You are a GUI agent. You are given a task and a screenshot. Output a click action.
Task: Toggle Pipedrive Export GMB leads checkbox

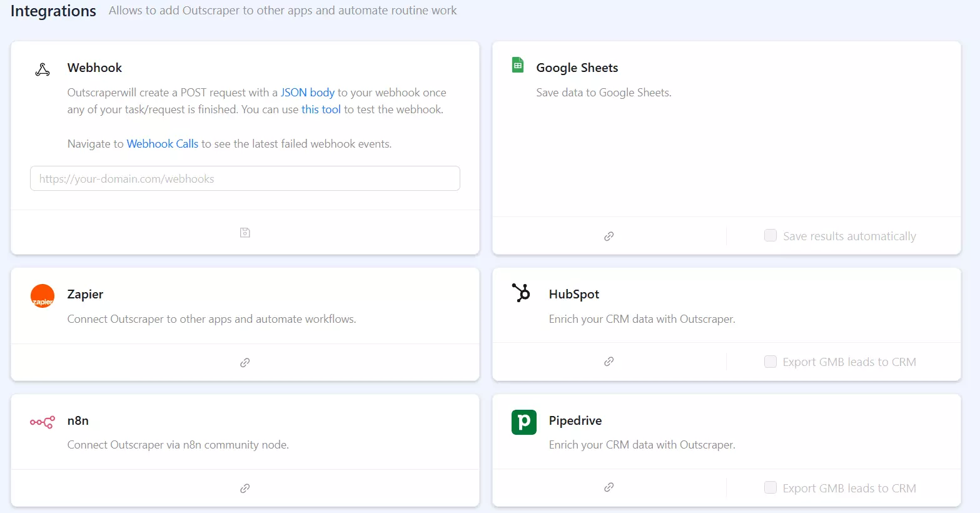770,488
